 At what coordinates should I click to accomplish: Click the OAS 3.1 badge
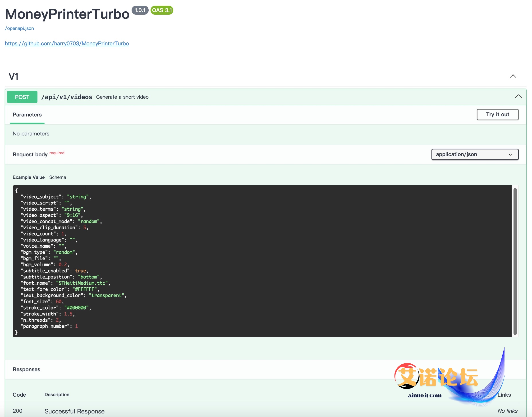point(162,10)
